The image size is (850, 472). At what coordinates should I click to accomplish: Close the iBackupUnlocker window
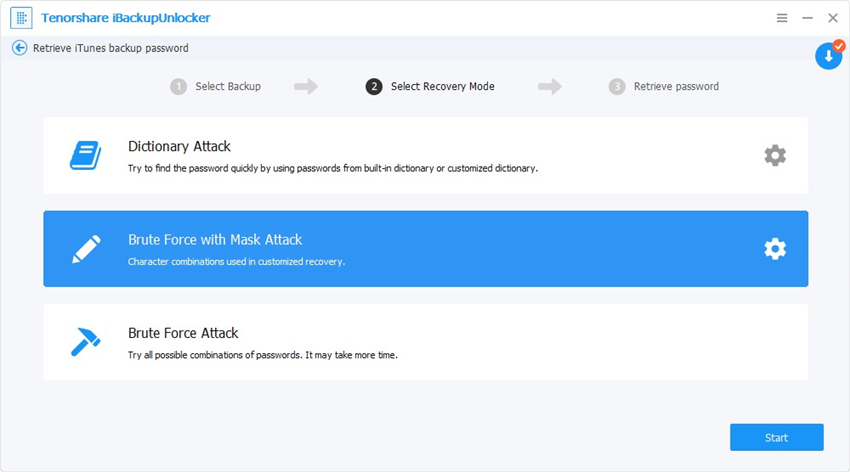coord(833,18)
